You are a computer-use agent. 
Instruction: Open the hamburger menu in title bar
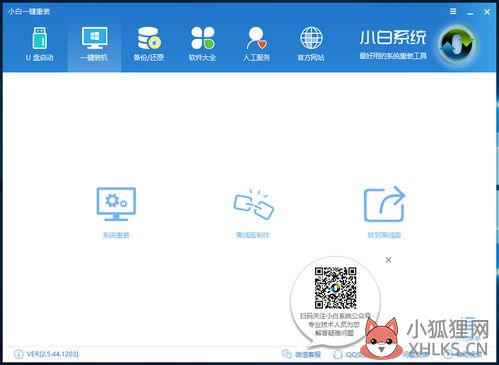(x=453, y=12)
